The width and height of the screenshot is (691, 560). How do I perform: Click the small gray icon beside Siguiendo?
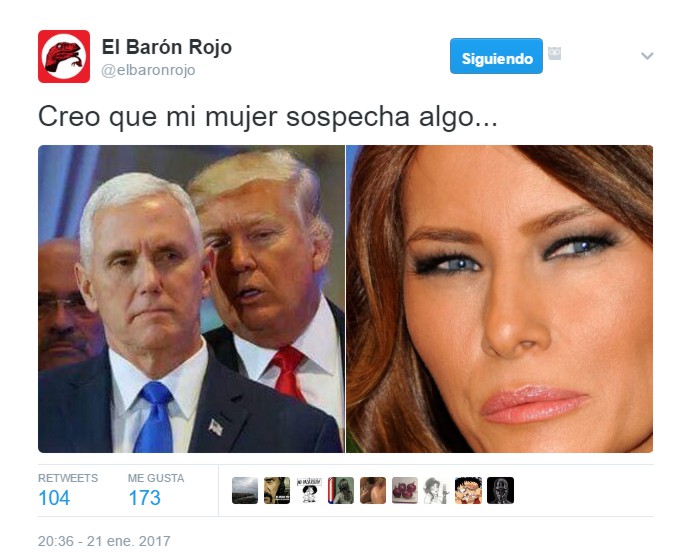tap(554, 54)
